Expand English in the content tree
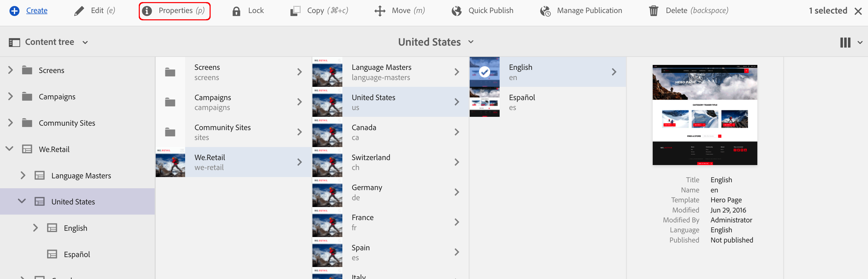This screenshot has width=868, height=279. (x=35, y=228)
